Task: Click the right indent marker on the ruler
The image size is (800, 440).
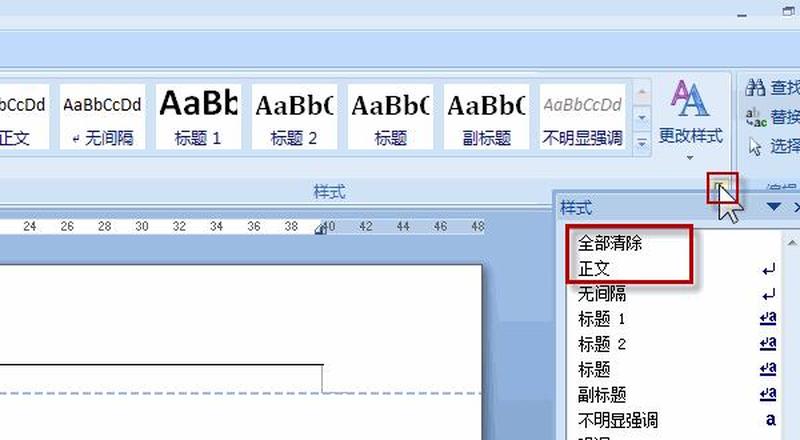Action: click(320, 229)
